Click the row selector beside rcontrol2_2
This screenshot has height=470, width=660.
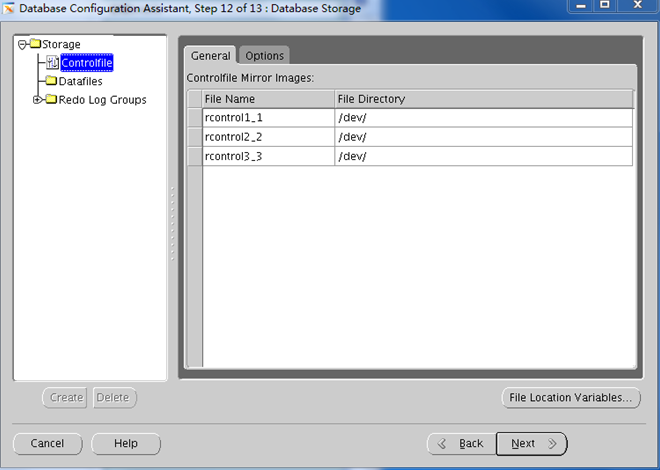195,137
